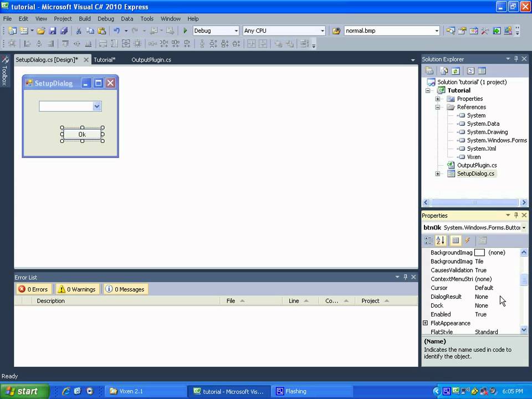Collapse the References folder node

tap(438, 107)
